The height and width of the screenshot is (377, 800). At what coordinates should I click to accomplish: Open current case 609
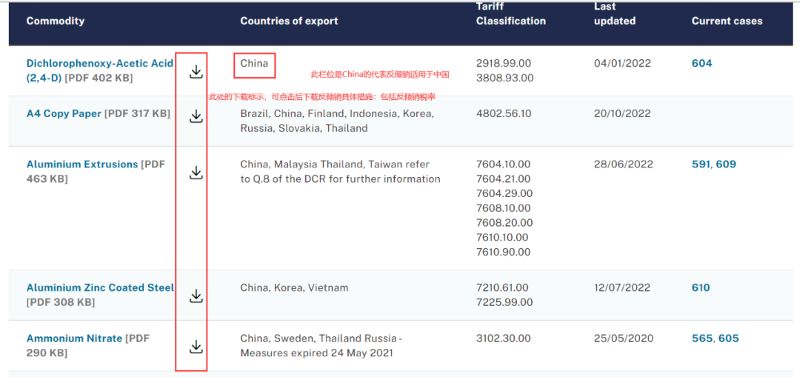(x=726, y=164)
